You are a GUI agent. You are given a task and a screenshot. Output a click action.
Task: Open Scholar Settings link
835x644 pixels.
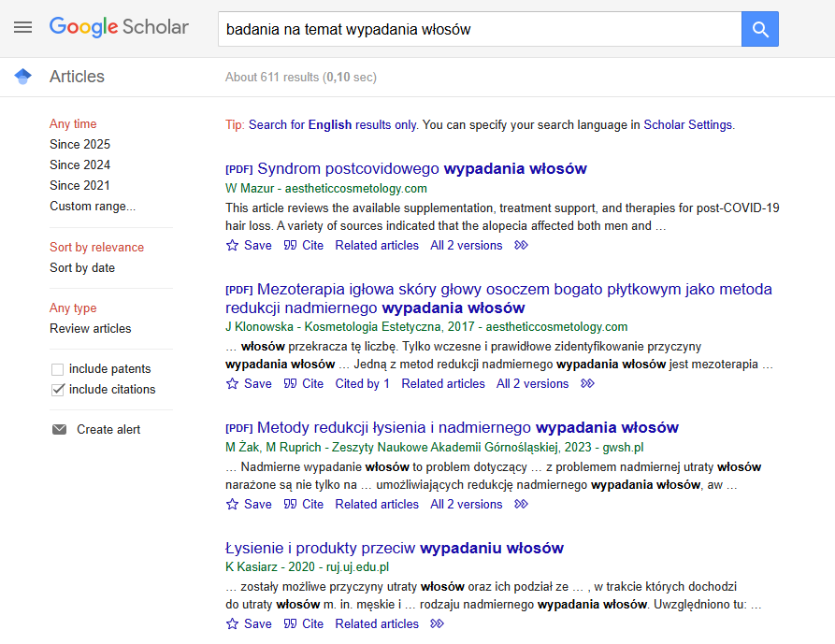pyautogui.click(x=689, y=124)
